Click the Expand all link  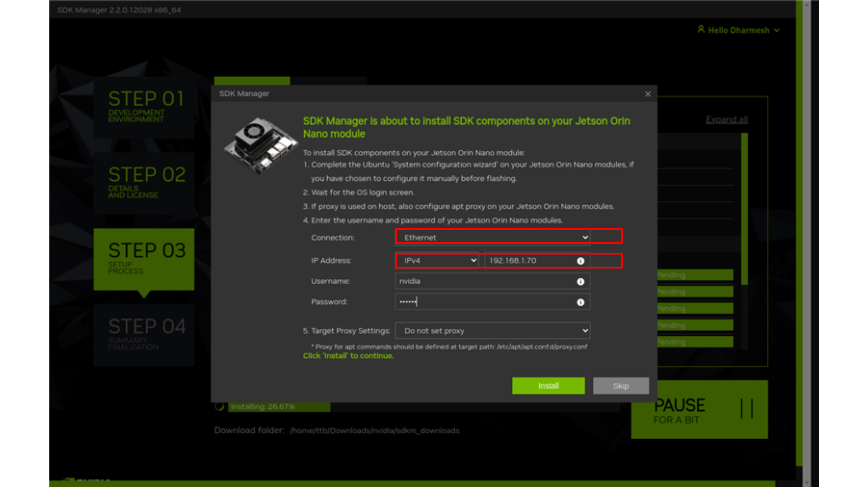(x=726, y=120)
